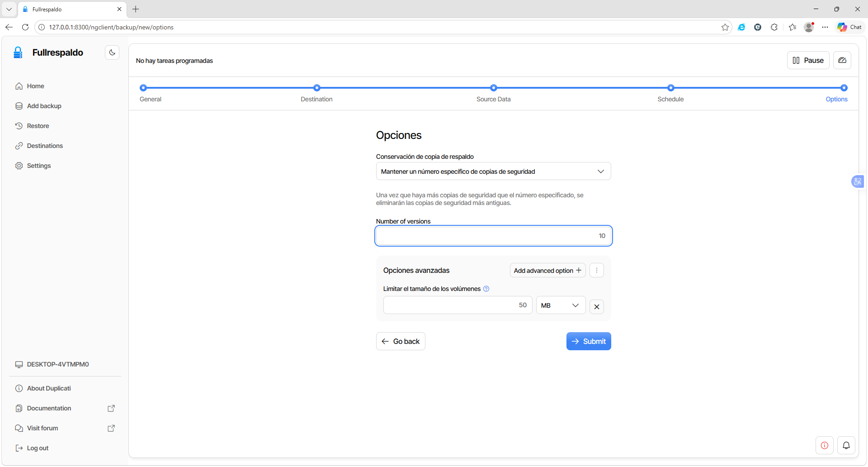
Task: Click the Fullrespaldo logo icon
Action: click(x=18, y=52)
